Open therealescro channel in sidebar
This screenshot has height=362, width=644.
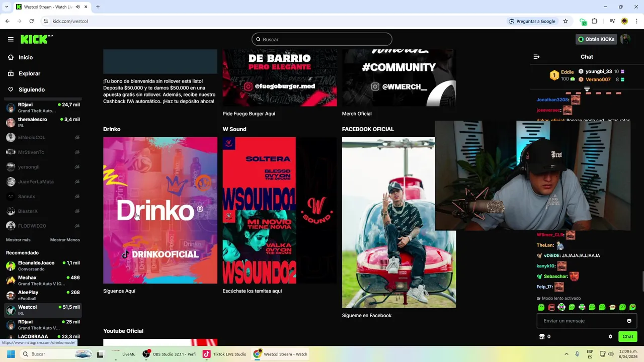[42, 122]
